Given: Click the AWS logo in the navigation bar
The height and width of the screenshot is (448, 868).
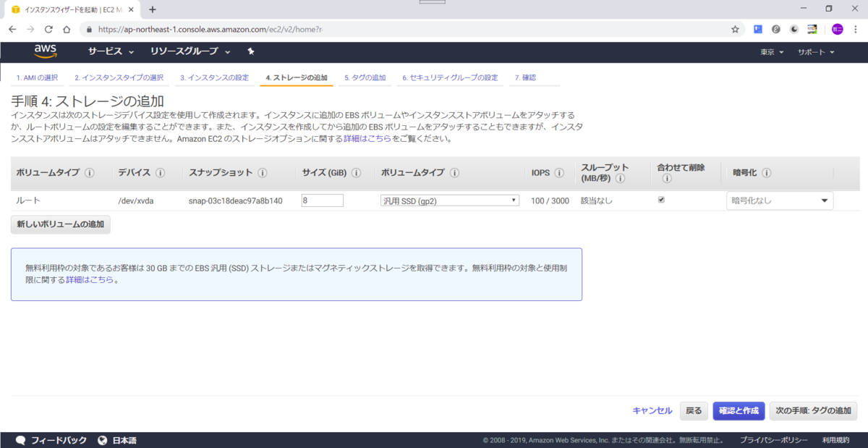Looking at the screenshot, I should (x=46, y=51).
